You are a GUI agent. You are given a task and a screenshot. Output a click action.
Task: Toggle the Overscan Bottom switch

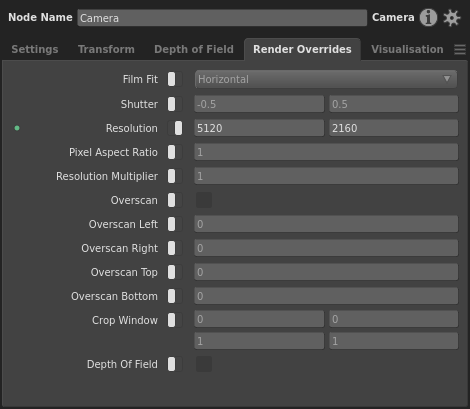click(x=175, y=296)
